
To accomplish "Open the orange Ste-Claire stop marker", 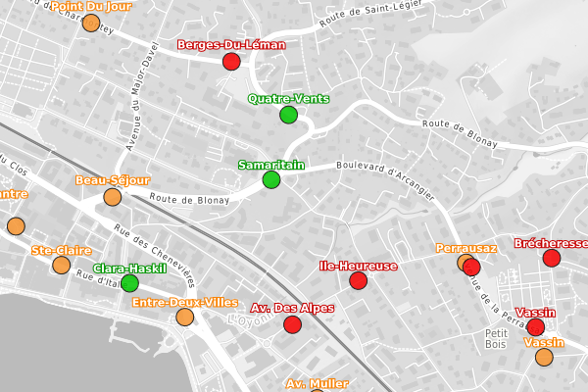I will 61,266.
